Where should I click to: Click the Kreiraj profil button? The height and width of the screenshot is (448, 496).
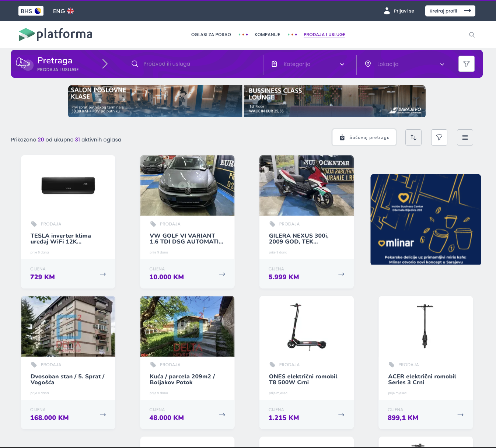(x=450, y=11)
